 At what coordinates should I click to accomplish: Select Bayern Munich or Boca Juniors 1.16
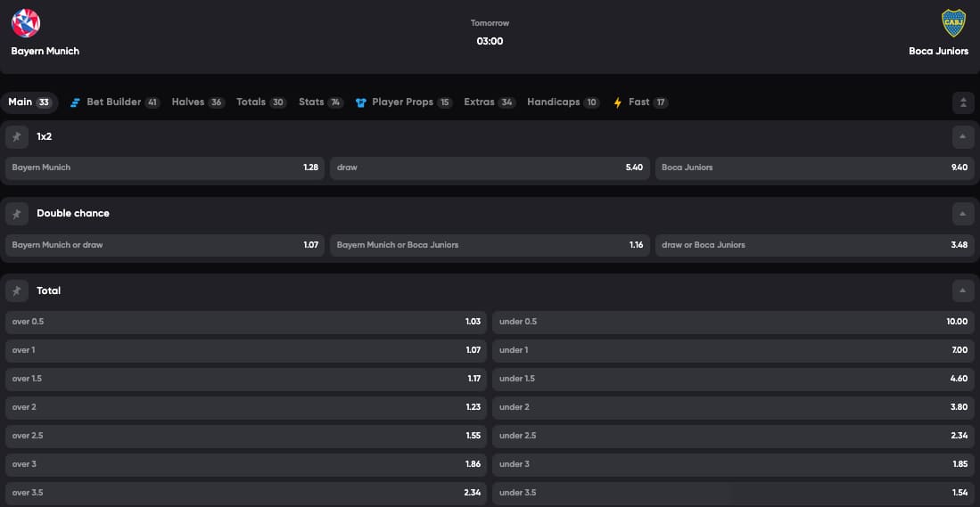pyautogui.click(x=490, y=245)
